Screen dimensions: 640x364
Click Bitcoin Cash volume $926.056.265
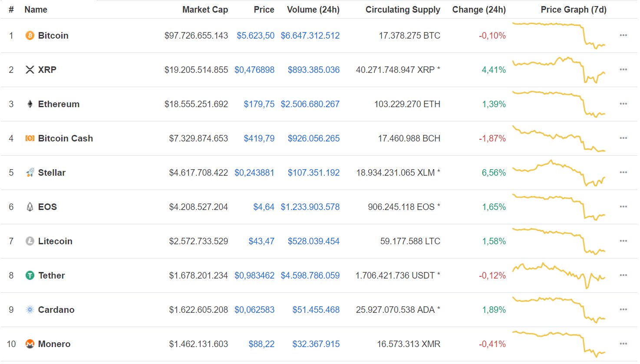(x=313, y=138)
